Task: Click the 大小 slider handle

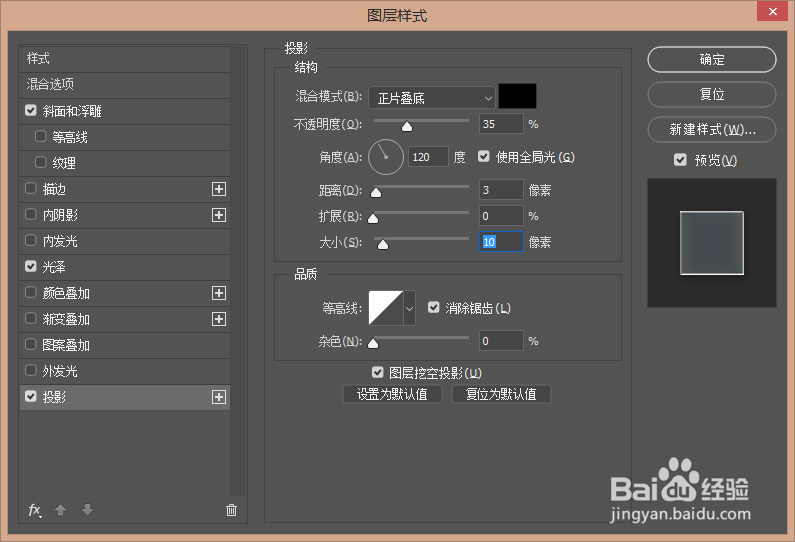Action: (383, 245)
